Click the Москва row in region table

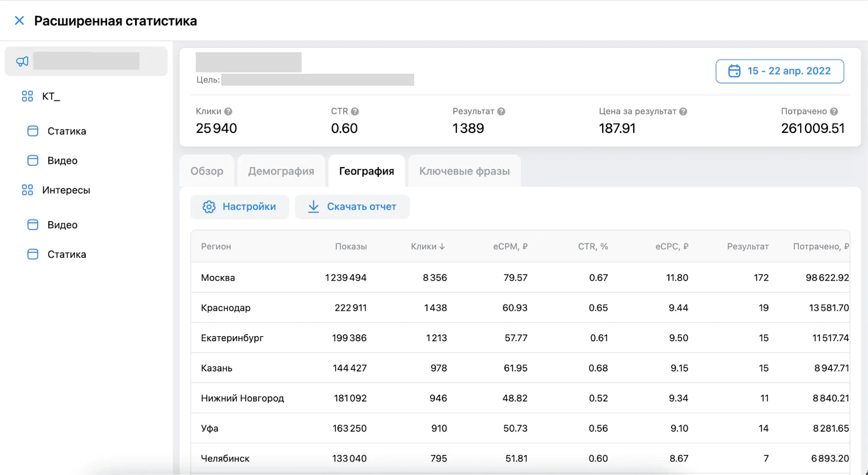click(218, 278)
